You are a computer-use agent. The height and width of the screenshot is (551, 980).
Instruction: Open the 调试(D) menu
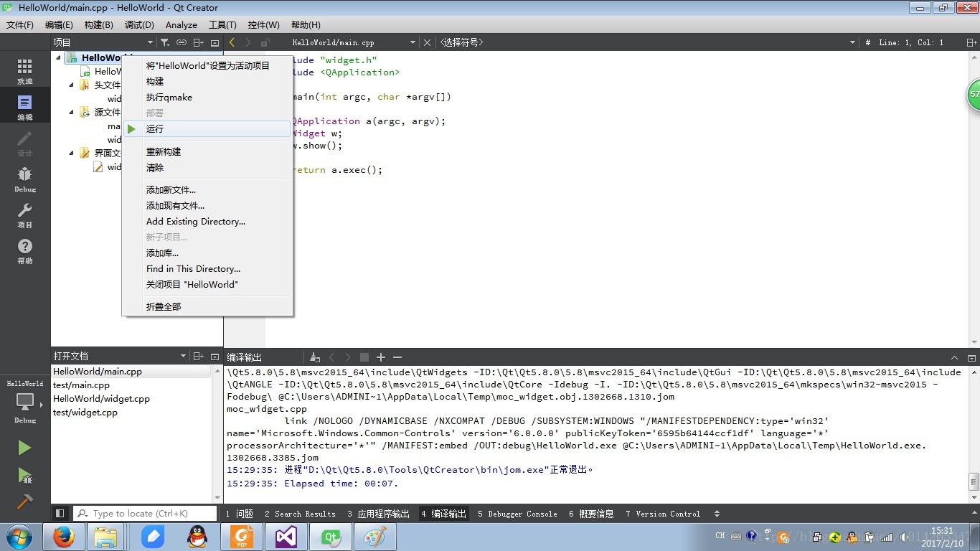click(x=138, y=24)
